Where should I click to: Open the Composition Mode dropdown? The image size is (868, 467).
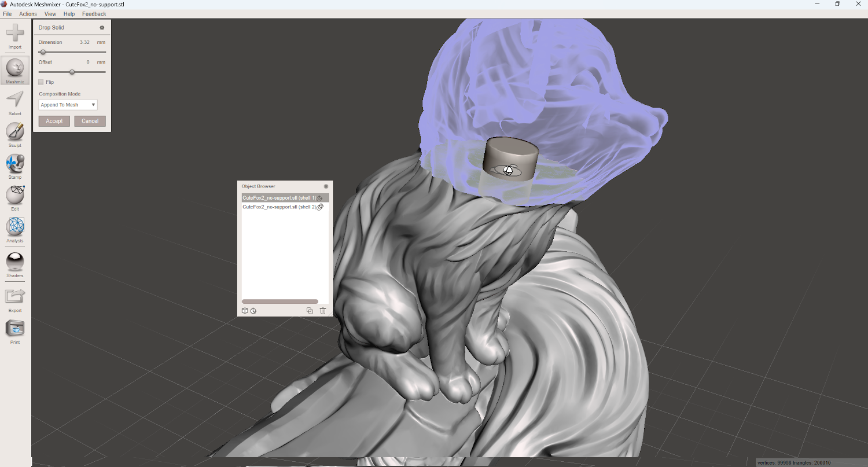point(68,105)
